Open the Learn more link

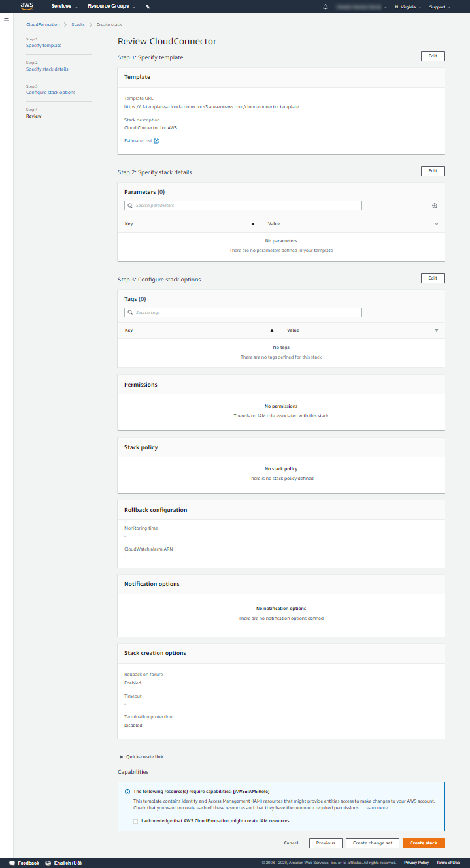click(x=376, y=808)
